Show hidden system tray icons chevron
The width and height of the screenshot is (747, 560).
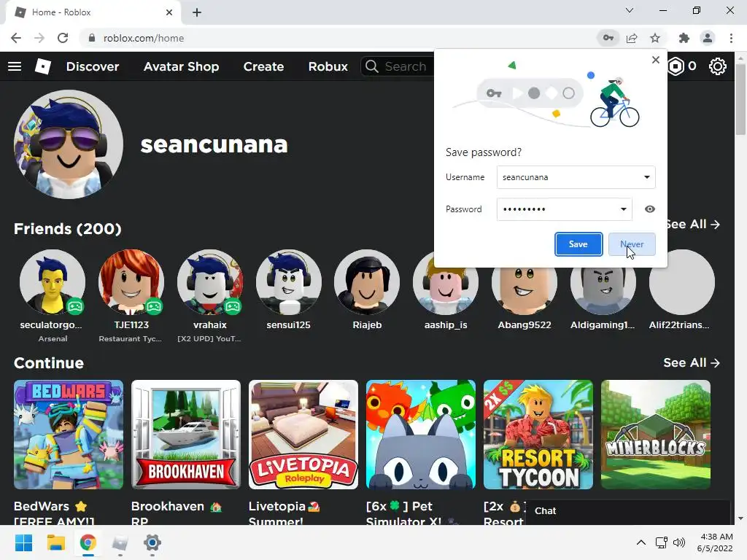point(641,542)
